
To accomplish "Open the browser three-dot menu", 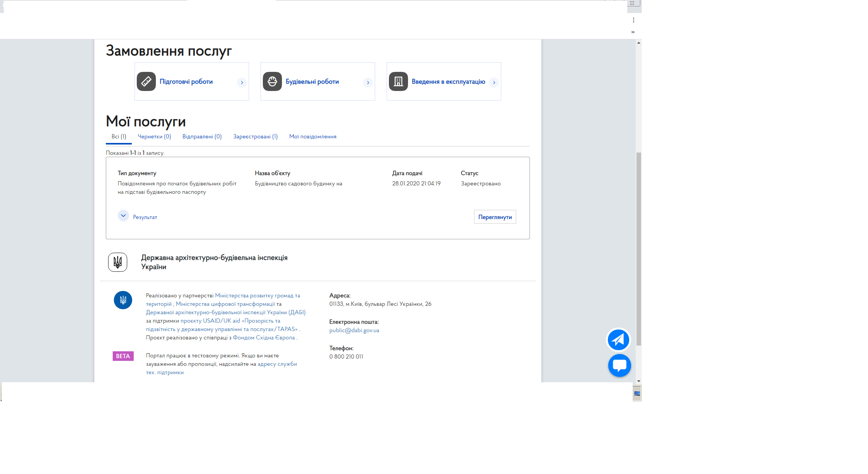I will coord(633,20).
